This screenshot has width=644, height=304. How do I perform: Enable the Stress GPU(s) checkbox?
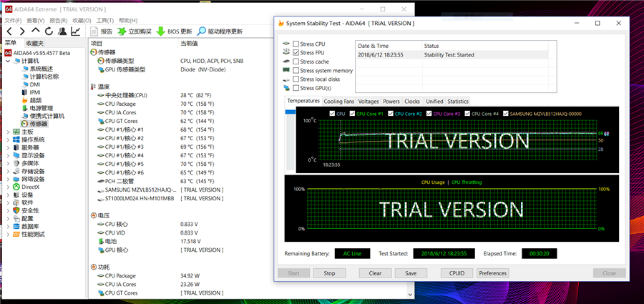click(x=296, y=88)
